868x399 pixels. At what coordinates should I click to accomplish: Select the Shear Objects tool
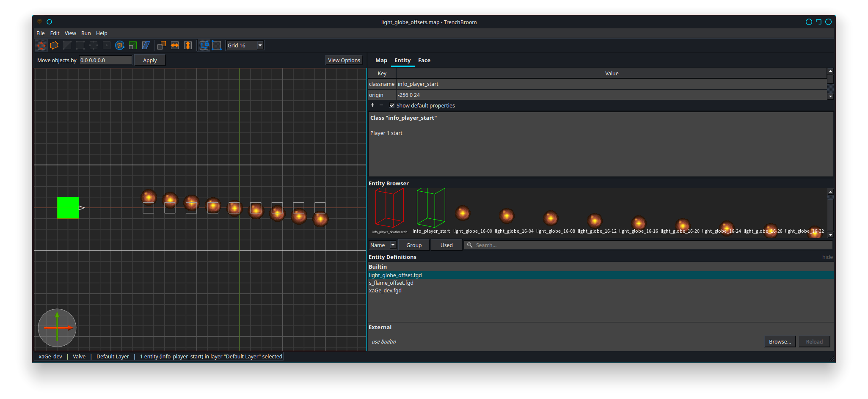[146, 45]
